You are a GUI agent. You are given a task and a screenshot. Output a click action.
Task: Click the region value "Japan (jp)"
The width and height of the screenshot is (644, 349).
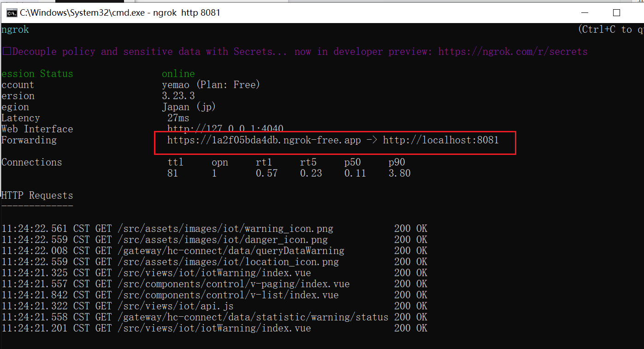pos(189,107)
